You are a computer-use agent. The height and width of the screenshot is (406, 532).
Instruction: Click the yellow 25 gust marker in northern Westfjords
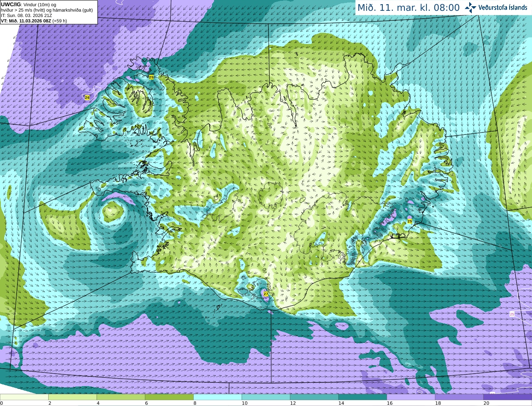click(151, 77)
